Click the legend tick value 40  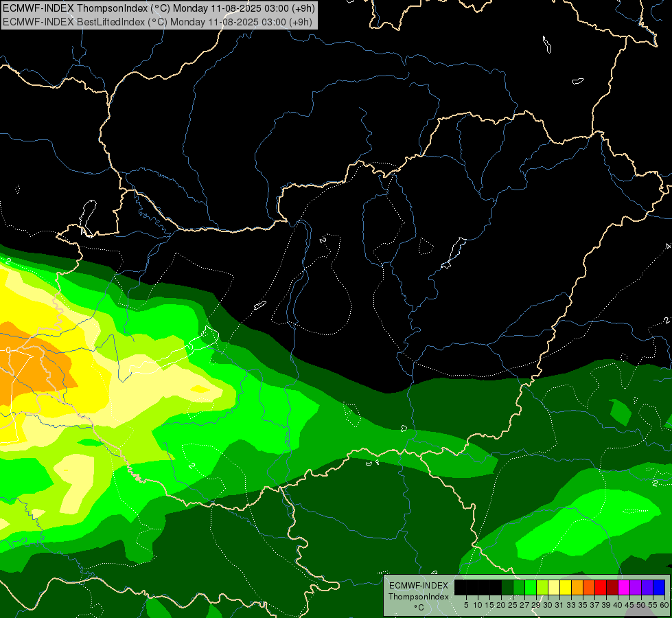pyautogui.click(x=618, y=605)
